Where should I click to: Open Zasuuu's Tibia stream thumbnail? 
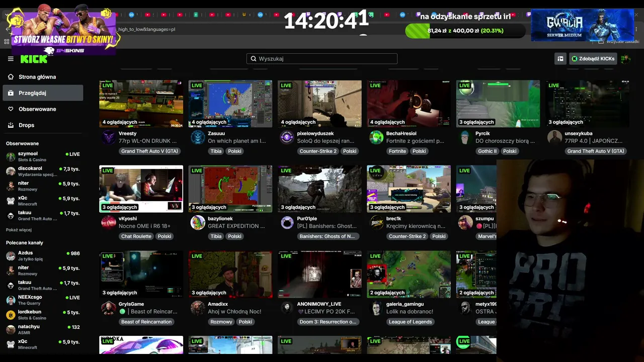(x=230, y=104)
